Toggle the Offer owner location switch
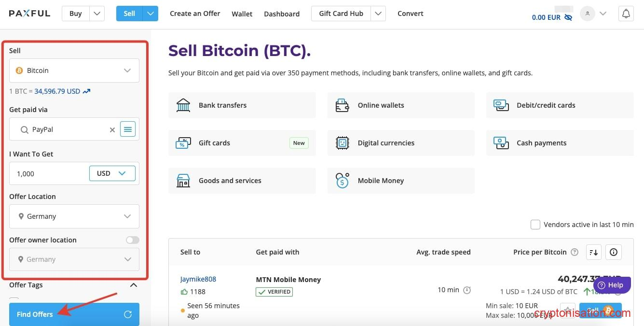 coord(132,240)
